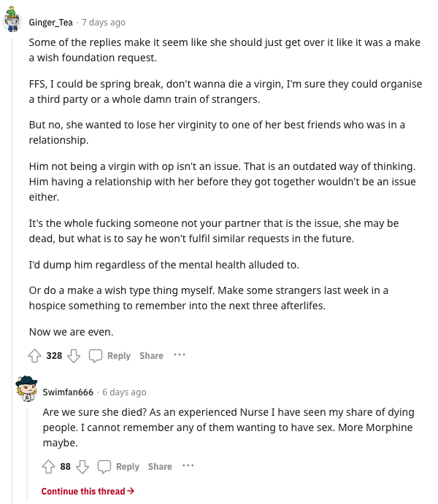Open more options on Ginger_Tea's comment

coord(180,355)
